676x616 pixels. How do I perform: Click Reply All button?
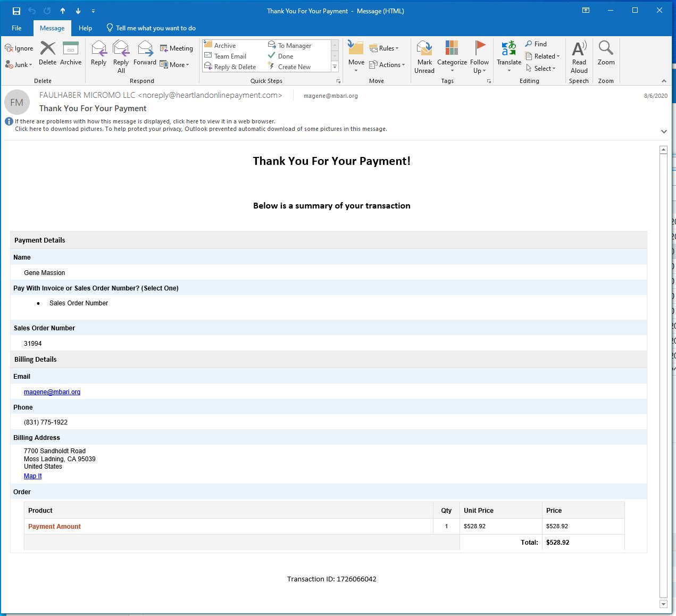[x=121, y=57]
